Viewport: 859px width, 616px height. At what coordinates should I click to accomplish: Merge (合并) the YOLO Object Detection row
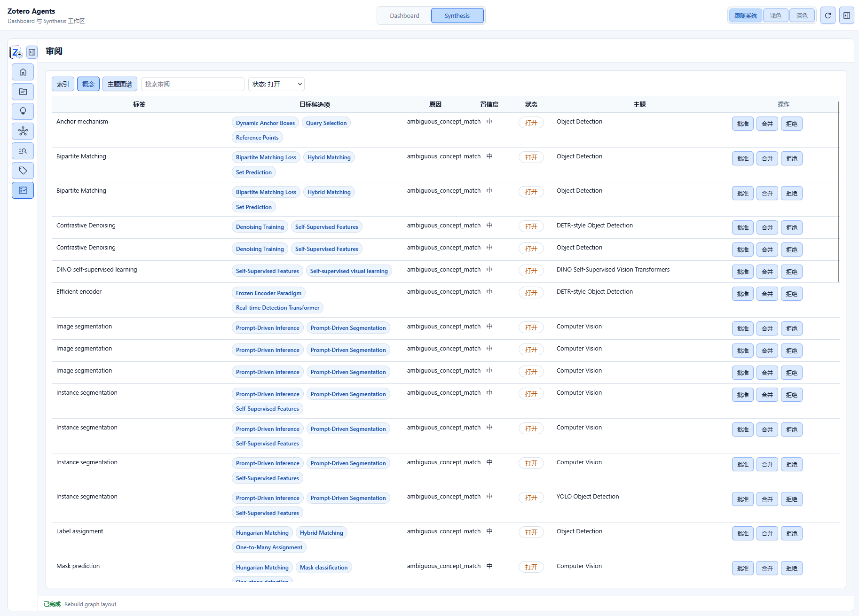coord(767,499)
